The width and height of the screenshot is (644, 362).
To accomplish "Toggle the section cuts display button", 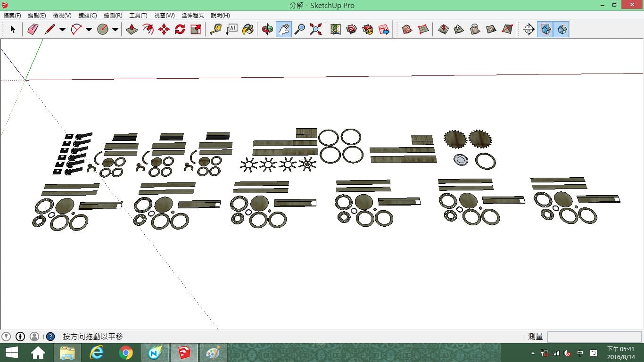I will pyautogui.click(x=561, y=29).
